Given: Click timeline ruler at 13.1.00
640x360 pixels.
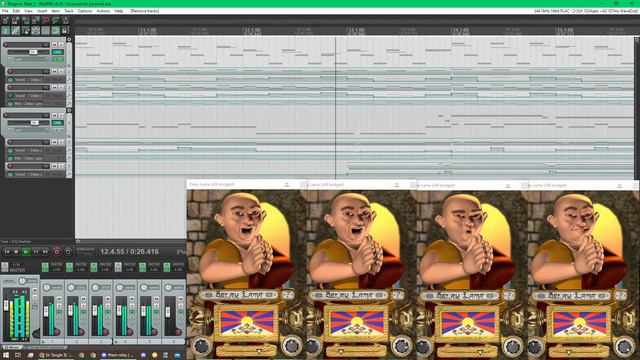Looking at the screenshot, I should 355,31.
